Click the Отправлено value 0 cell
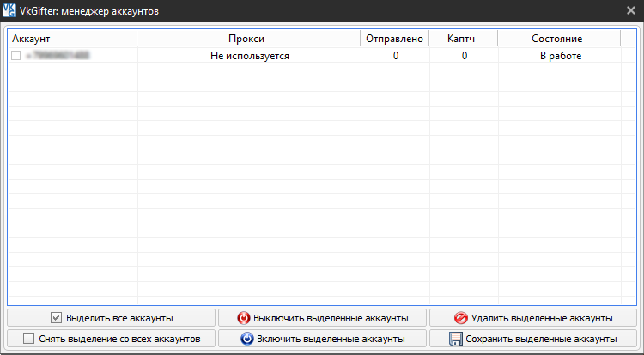 pos(396,56)
